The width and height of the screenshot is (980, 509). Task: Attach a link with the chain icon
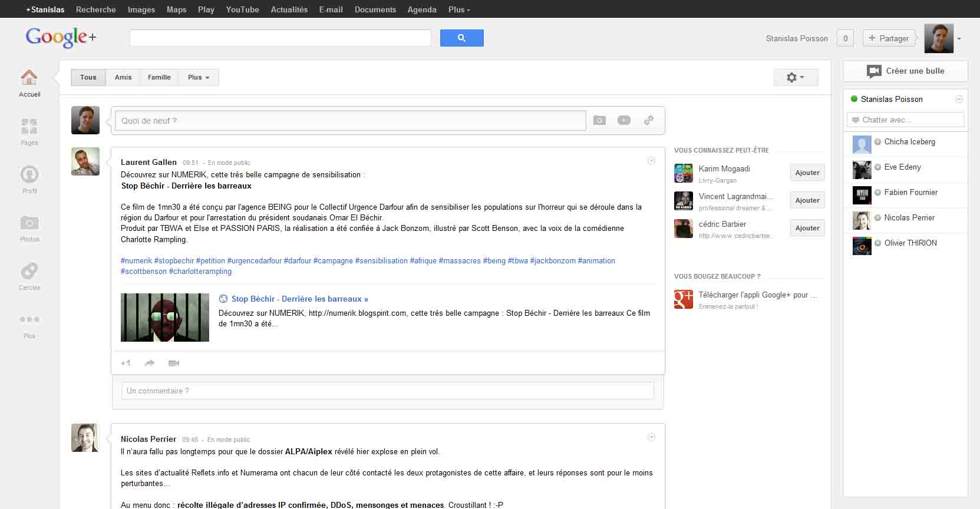pyautogui.click(x=649, y=120)
